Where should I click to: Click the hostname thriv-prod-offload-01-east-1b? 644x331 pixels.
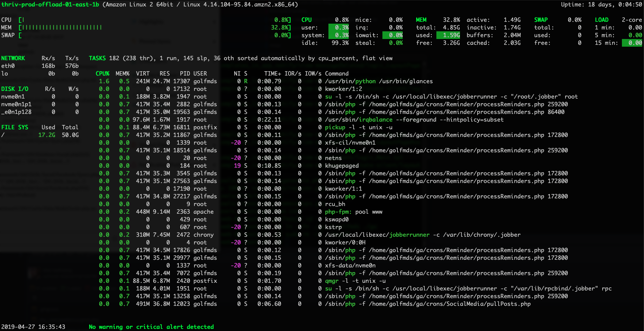coord(50,5)
